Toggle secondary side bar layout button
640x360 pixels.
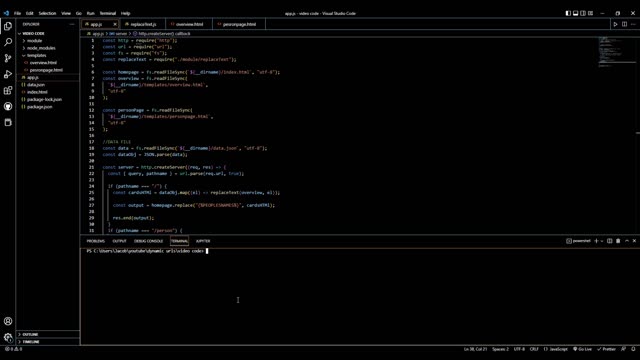583,13
